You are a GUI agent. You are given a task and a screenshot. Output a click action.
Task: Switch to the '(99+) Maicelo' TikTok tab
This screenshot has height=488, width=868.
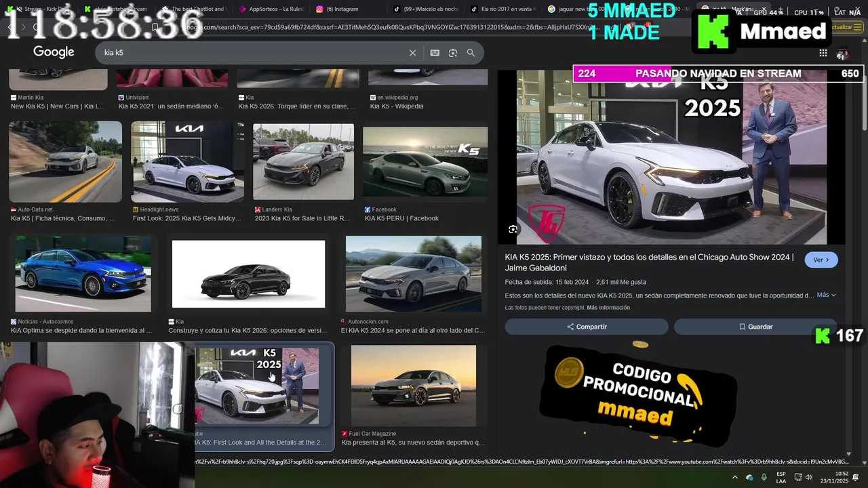pyautogui.click(x=426, y=9)
